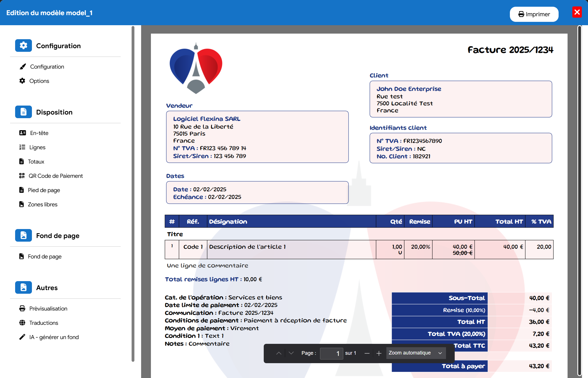Go to next page with down arrow
Screen dimensions: 588x378
click(291, 353)
